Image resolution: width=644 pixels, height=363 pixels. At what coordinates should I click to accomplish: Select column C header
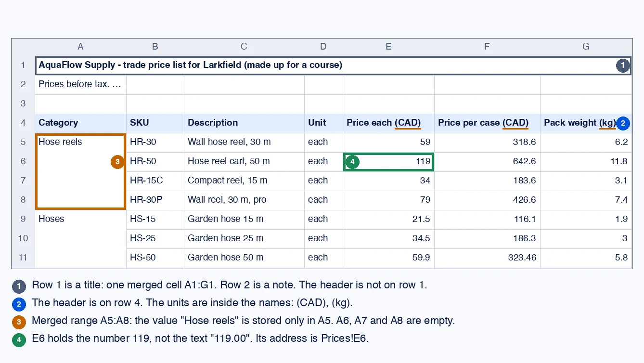244,47
